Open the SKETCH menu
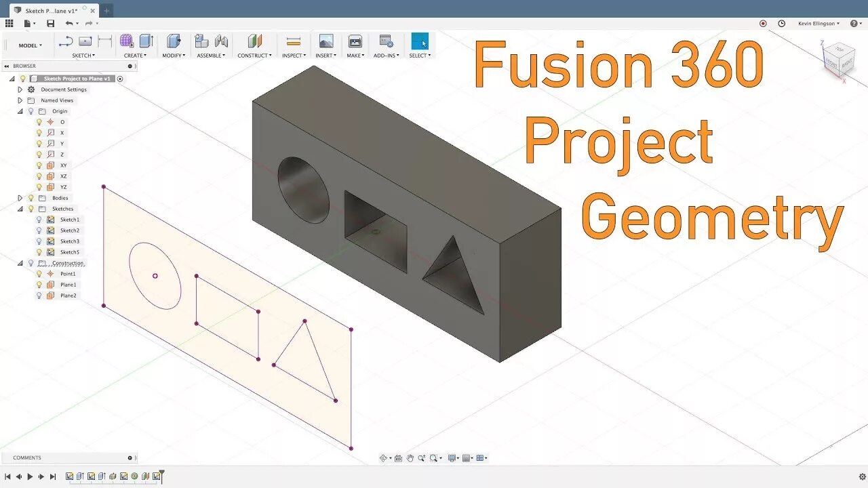The image size is (868, 488). point(83,56)
